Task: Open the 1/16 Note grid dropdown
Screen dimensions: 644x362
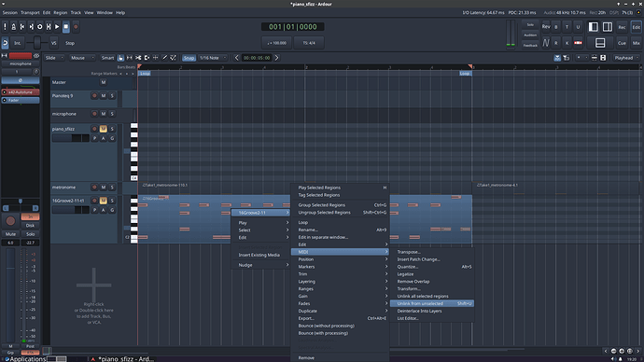Action: [213, 58]
